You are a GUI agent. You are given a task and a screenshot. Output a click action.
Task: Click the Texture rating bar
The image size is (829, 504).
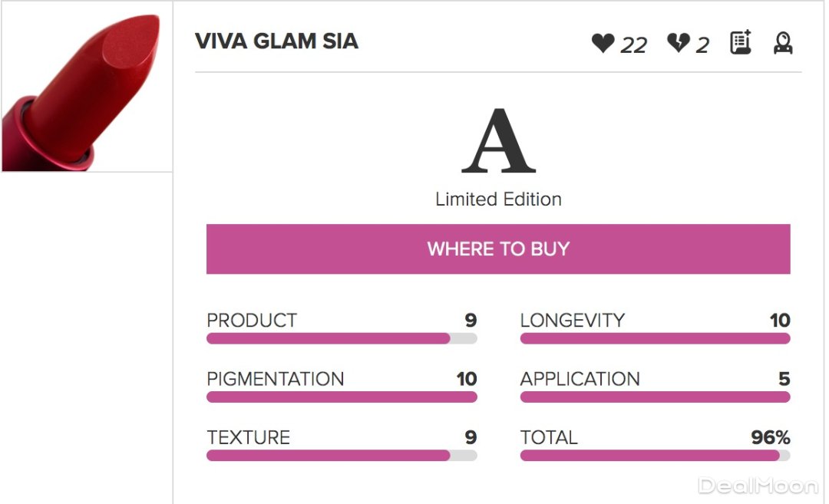pyautogui.click(x=342, y=455)
